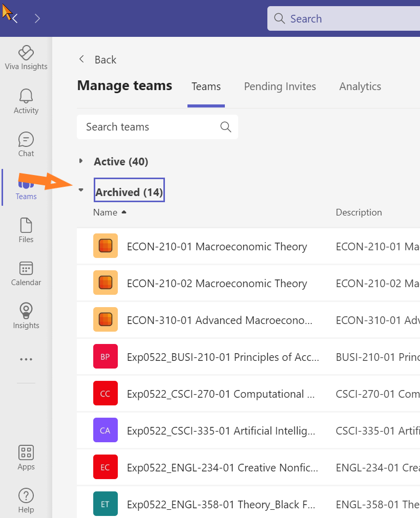Screen dimensions: 420x518
Task: Open the Insights lightbulb icon
Action: point(26,316)
